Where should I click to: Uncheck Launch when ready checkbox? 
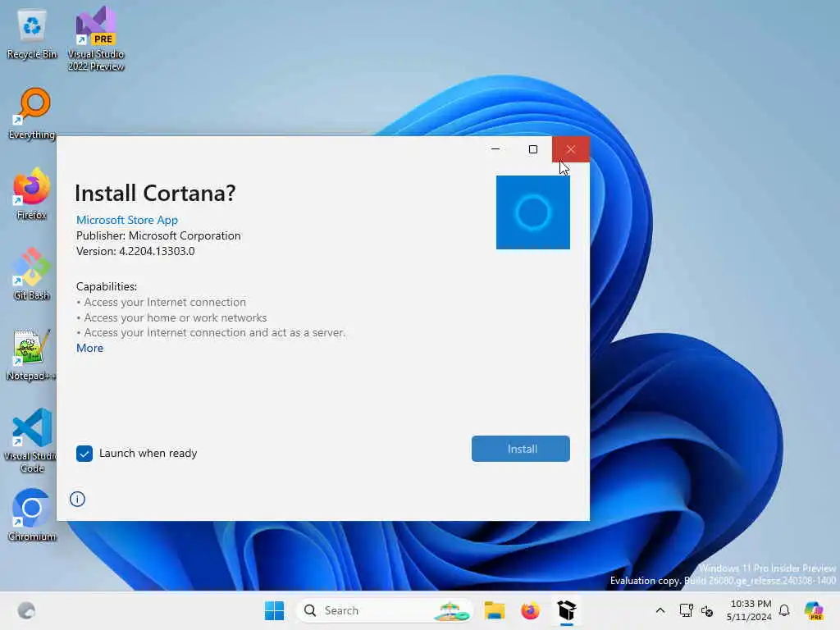84,453
